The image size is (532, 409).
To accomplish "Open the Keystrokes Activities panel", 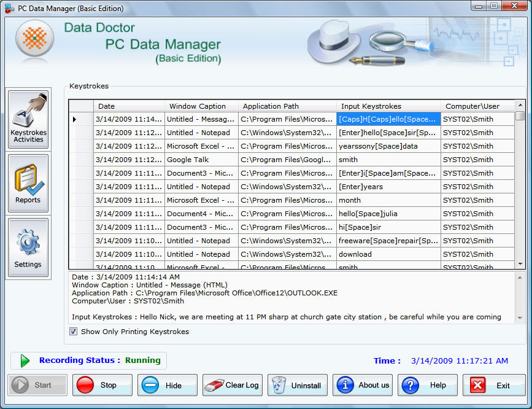I will tap(28, 119).
